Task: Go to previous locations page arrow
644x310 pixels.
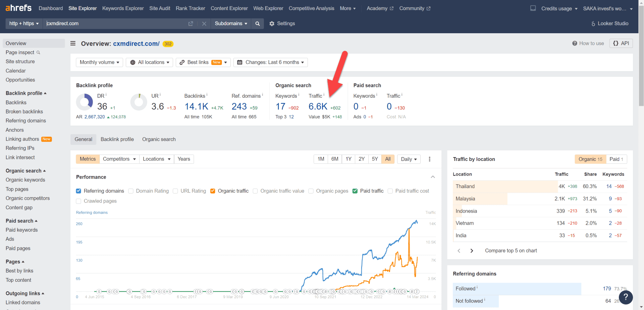Action: pyautogui.click(x=459, y=251)
